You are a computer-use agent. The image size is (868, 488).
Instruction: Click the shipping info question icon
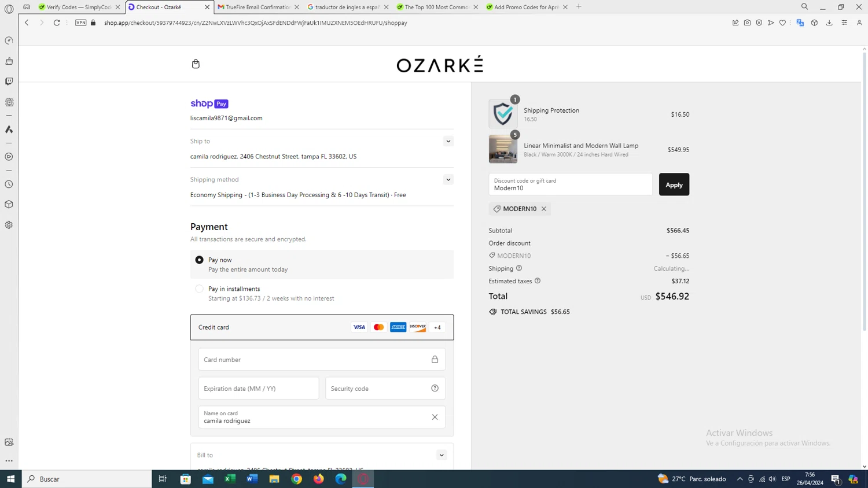[x=519, y=268]
